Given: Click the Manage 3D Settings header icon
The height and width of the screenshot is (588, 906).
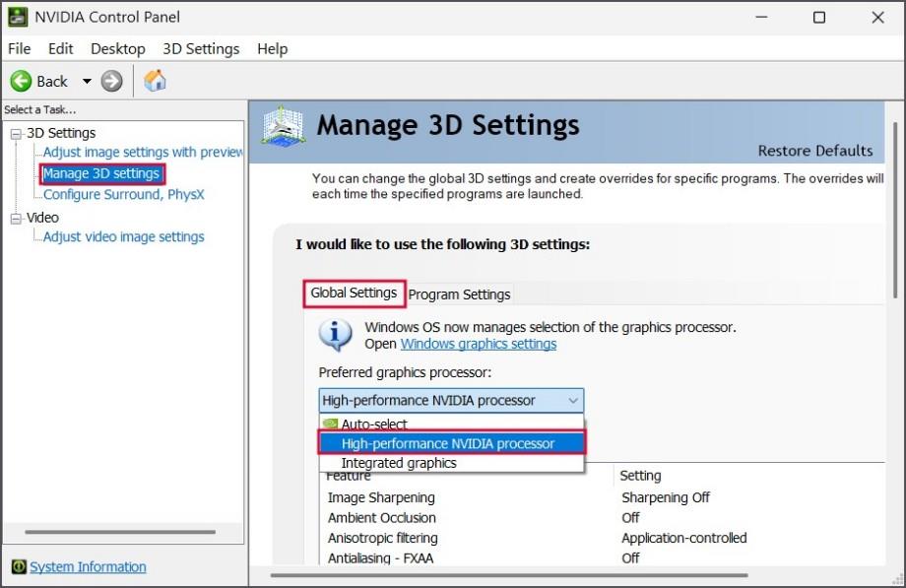Looking at the screenshot, I should coord(283,126).
